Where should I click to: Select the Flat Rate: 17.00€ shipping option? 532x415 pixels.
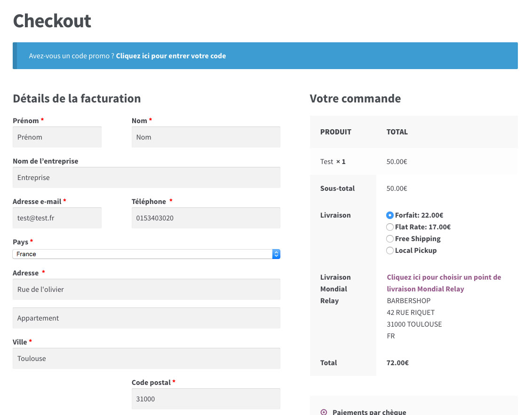(x=390, y=227)
